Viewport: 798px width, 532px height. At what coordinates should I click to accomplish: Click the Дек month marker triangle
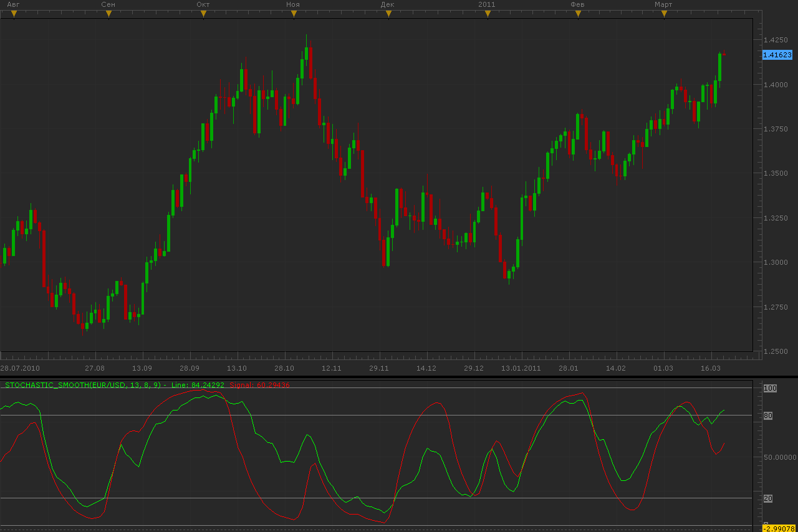388,14
